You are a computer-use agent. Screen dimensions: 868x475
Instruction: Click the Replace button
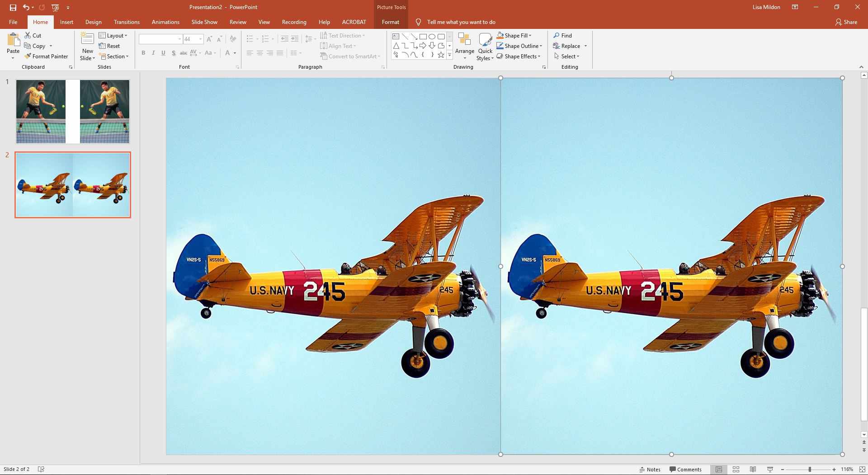tap(566, 46)
